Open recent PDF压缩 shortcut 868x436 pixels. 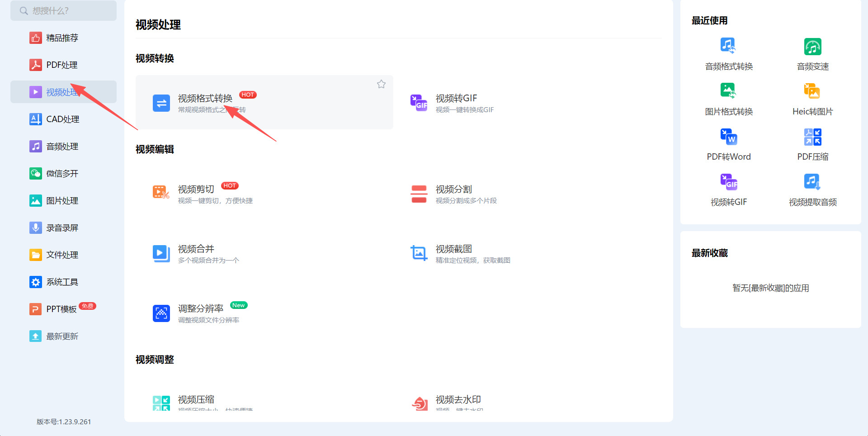click(812, 145)
